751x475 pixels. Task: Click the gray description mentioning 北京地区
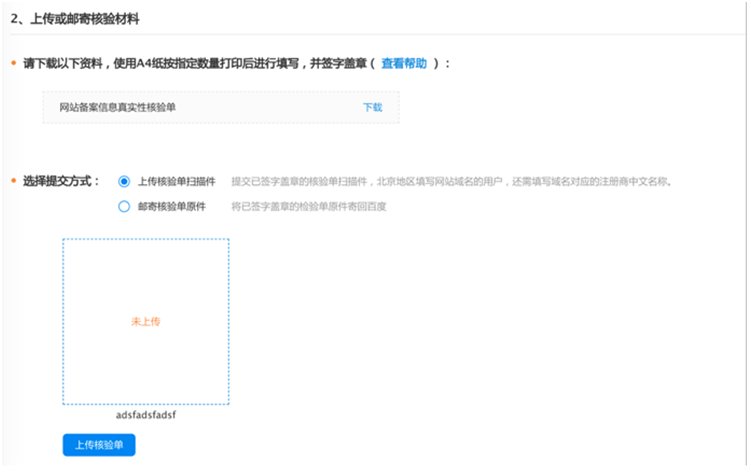451,181
